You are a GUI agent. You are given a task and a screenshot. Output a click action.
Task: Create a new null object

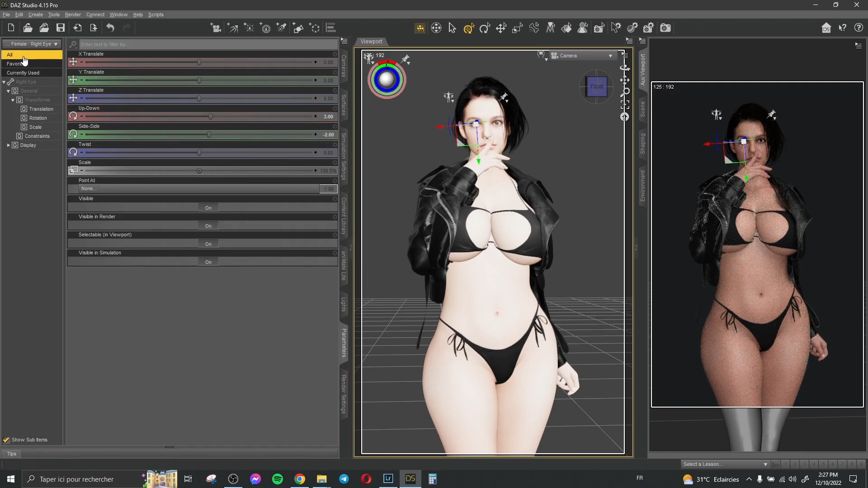coord(315,28)
